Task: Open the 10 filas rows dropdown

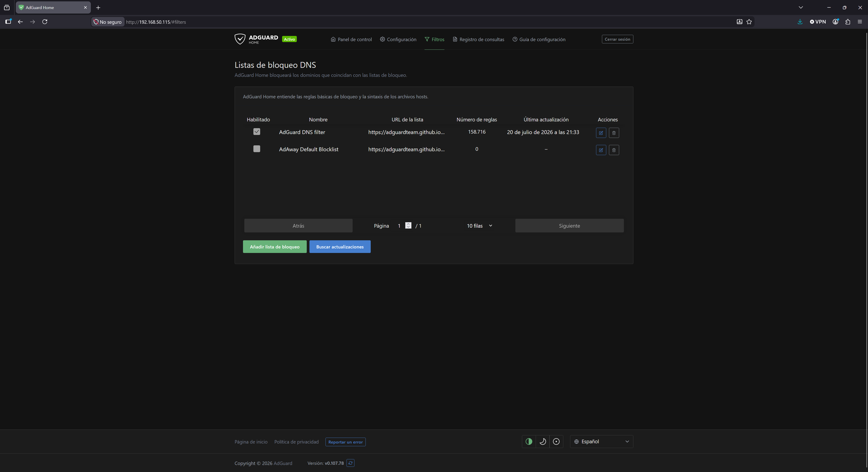Action: (479, 226)
